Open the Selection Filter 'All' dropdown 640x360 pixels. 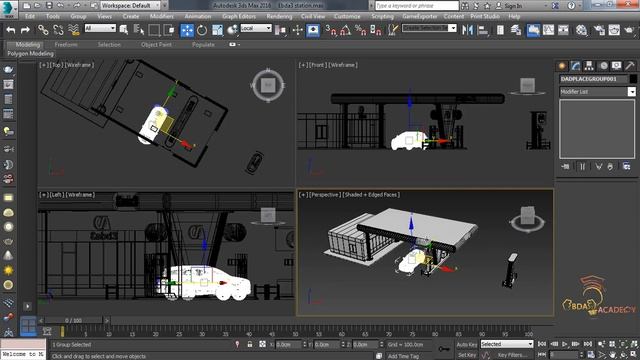click(100, 28)
